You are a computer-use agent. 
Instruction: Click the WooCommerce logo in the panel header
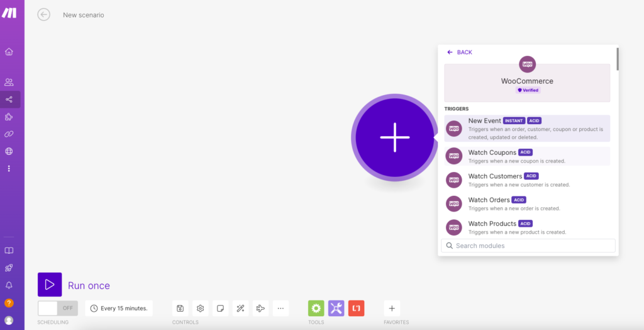pyautogui.click(x=528, y=64)
